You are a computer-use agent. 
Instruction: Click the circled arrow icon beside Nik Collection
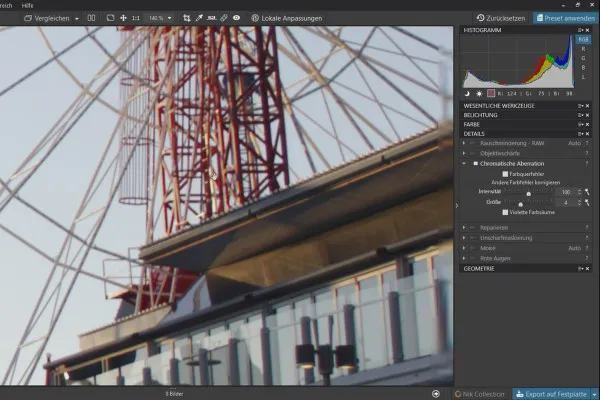pos(436,394)
